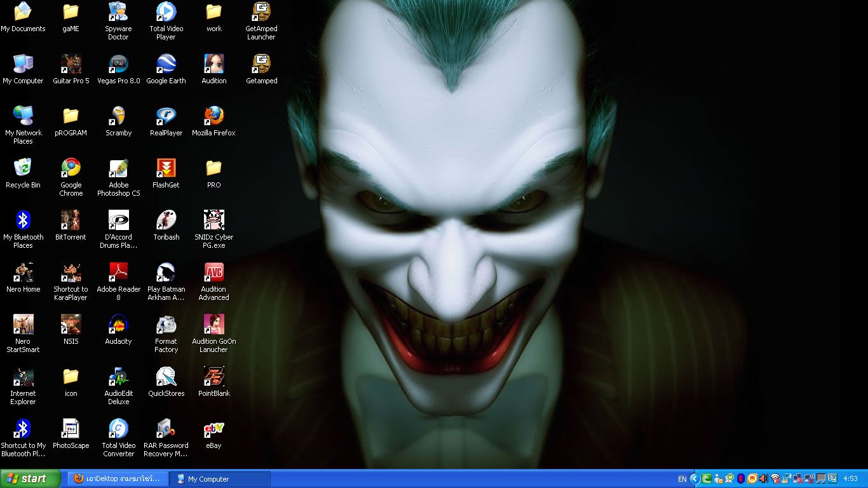Click the Getamped icon below GetAmped Launcher

[261, 69]
